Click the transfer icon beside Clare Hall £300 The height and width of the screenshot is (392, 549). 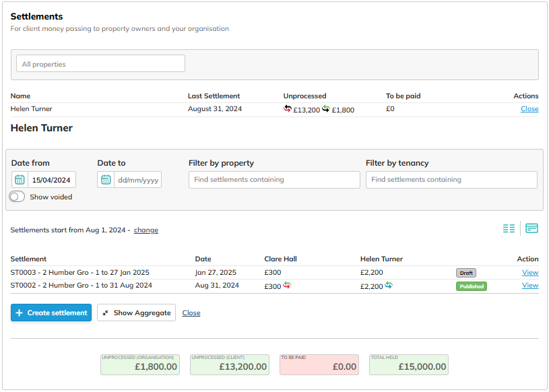click(x=287, y=286)
